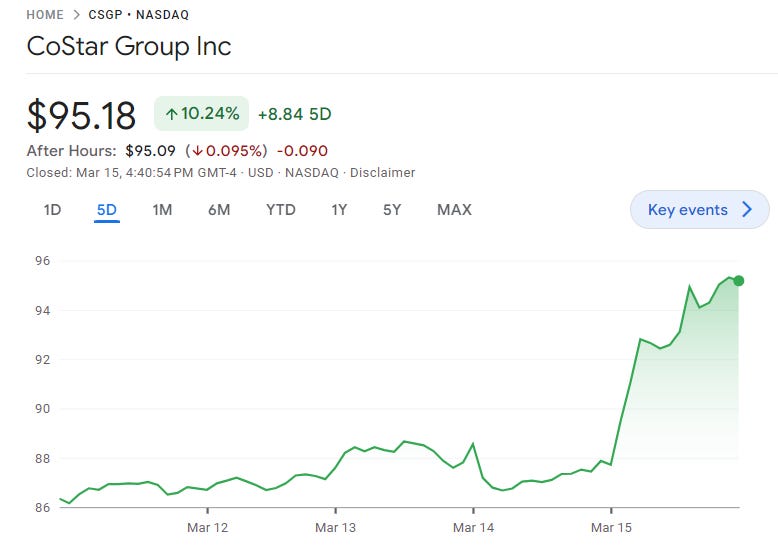778x551 pixels.
Task: Click the After Hours $95.09 price
Action: click(150, 151)
